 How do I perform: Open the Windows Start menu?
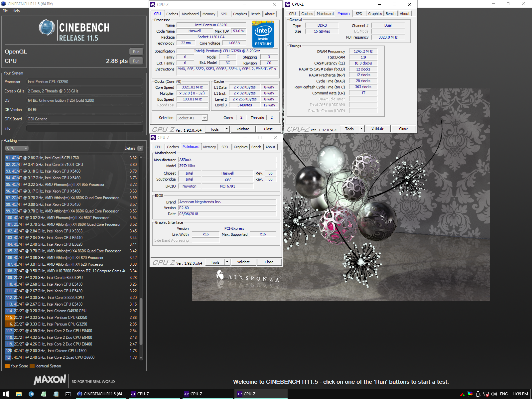[6, 394]
